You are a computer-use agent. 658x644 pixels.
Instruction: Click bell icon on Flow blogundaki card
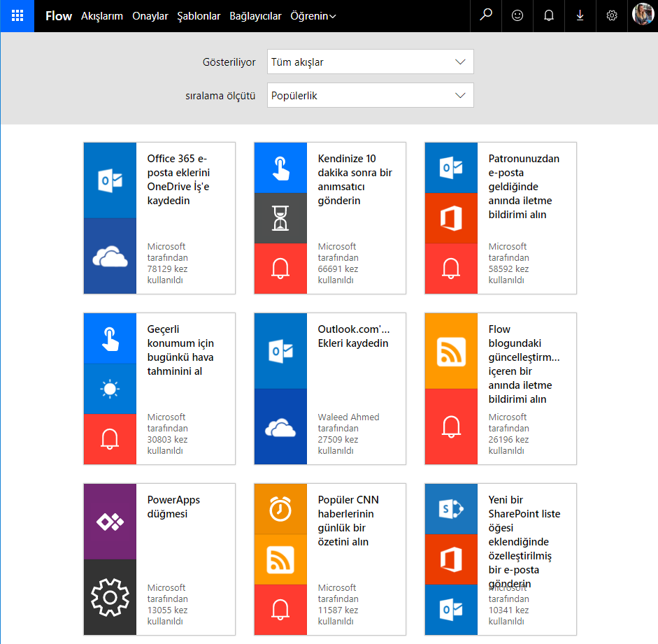(451, 427)
